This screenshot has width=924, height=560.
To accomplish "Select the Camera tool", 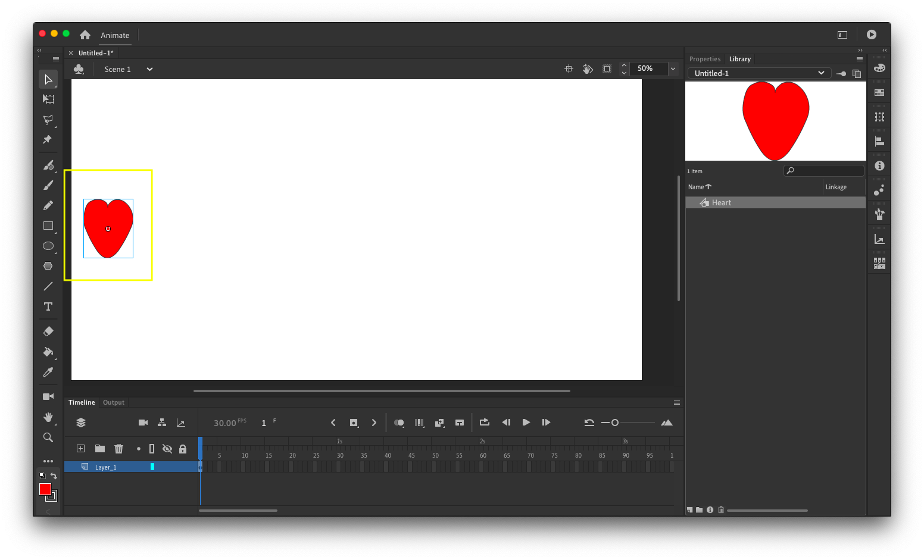I will point(48,396).
